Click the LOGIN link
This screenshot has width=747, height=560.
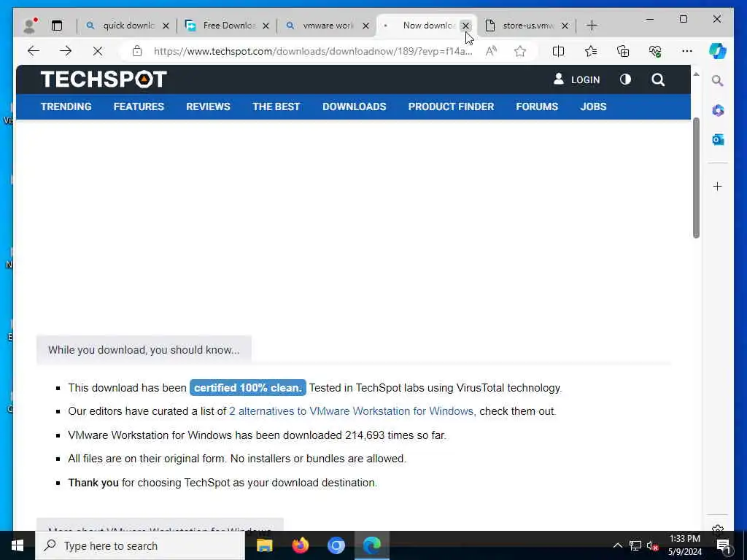(x=576, y=79)
